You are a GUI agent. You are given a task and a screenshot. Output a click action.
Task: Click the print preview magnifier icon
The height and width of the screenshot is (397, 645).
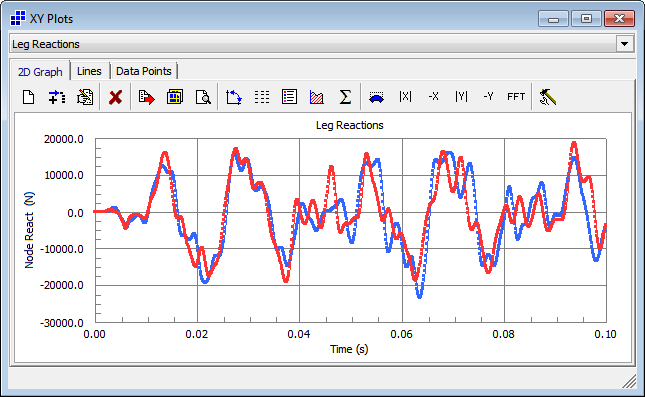pyautogui.click(x=203, y=97)
